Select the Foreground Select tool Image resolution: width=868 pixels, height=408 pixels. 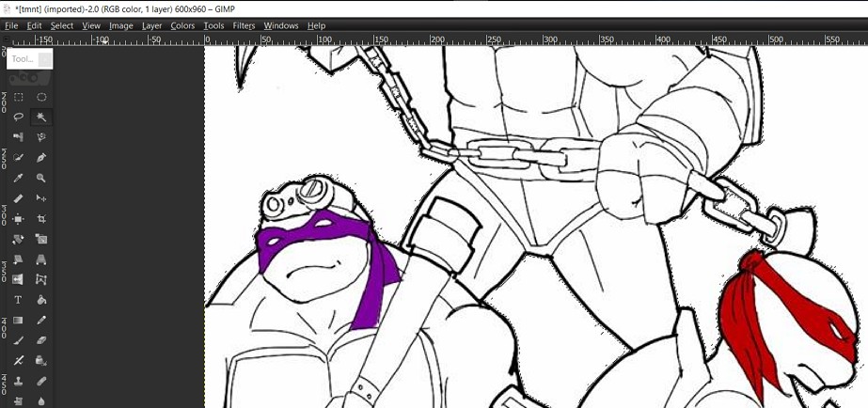(x=18, y=158)
